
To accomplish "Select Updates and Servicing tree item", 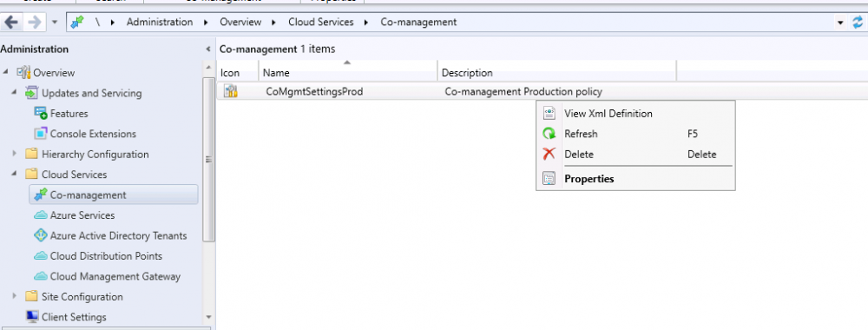I will (91, 93).
